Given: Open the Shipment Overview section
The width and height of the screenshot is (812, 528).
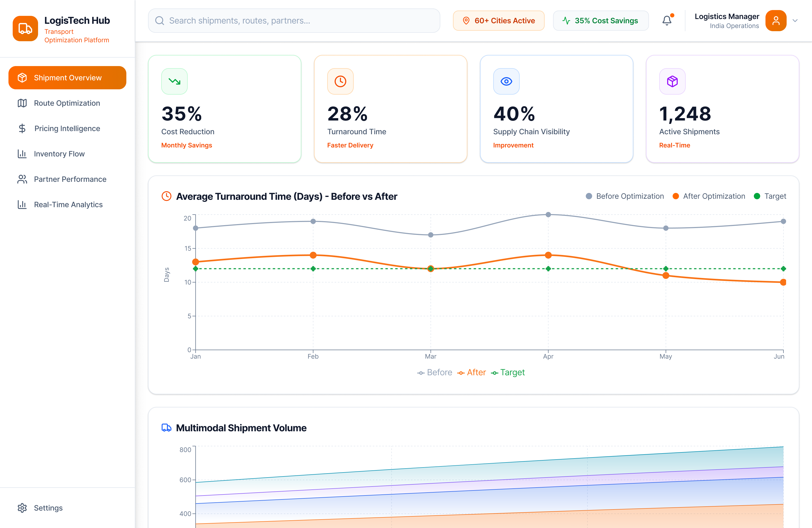Looking at the screenshot, I should tap(67, 77).
